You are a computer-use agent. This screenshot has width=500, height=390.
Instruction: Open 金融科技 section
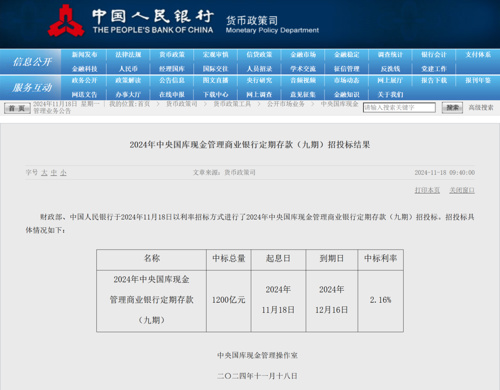[x=84, y=69]
